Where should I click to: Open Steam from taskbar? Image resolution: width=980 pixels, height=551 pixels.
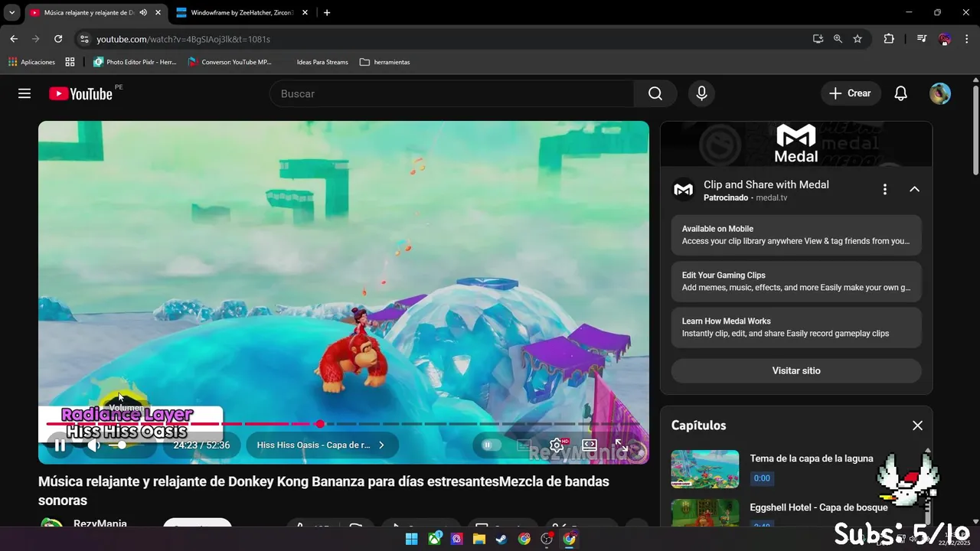(501, 539)
